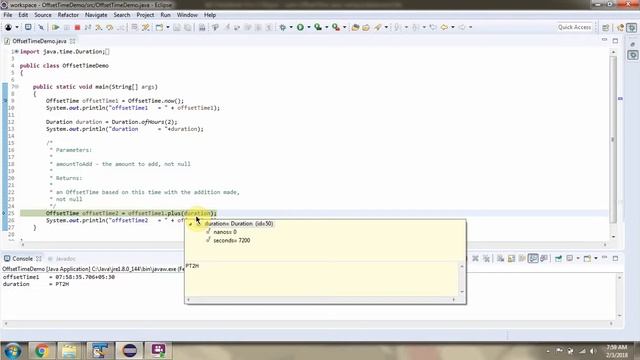Expand the folded import section on line 1
Image resolution: width=640 pixels, height=360 pixels.
pos(17,51)
